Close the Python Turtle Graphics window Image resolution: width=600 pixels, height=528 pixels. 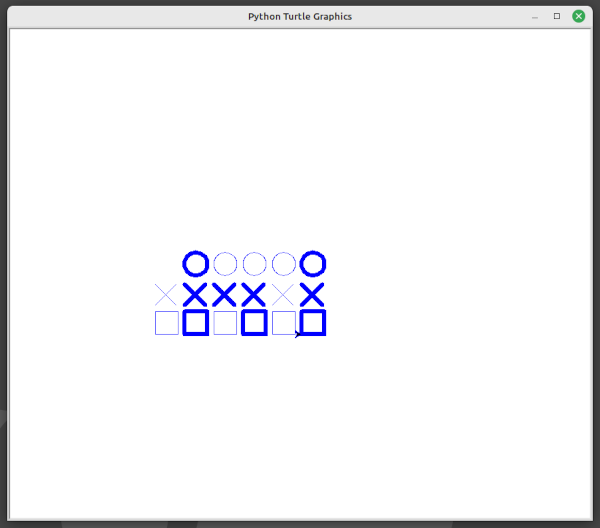[x=578, y=16]
